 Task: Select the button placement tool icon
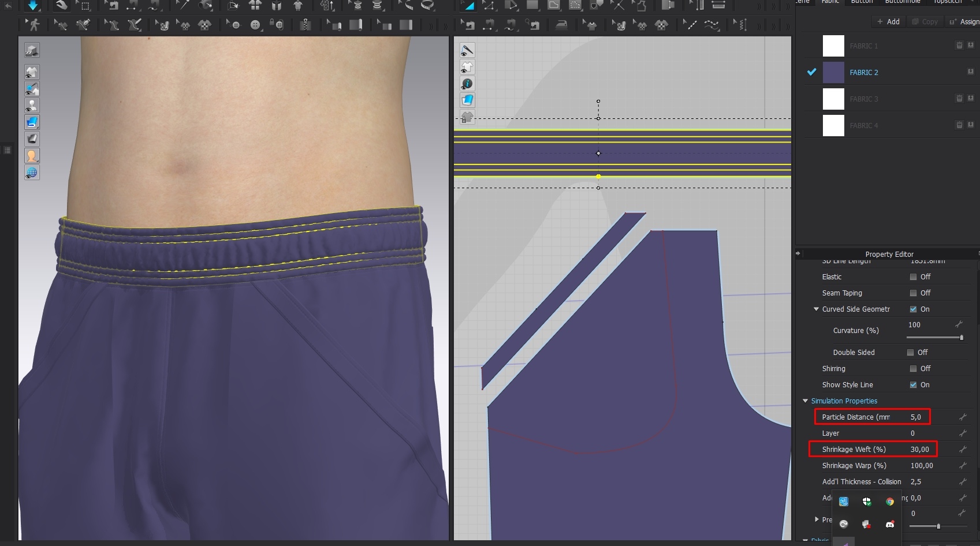(255, 25)
